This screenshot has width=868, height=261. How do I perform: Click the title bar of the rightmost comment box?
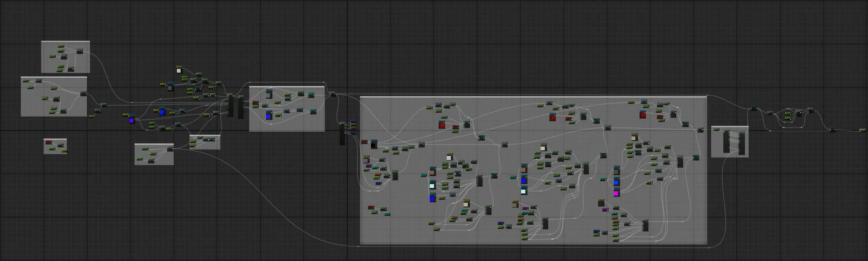[x=730, y=127]
